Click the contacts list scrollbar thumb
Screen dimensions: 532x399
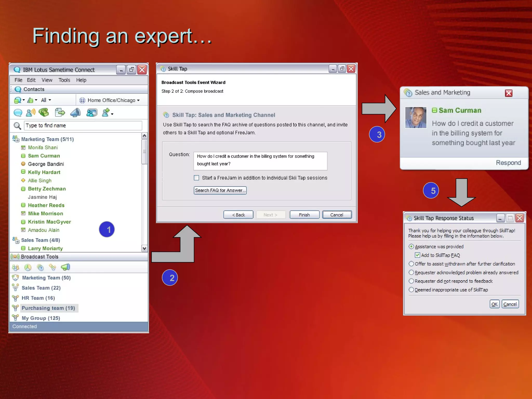[144, 152]
